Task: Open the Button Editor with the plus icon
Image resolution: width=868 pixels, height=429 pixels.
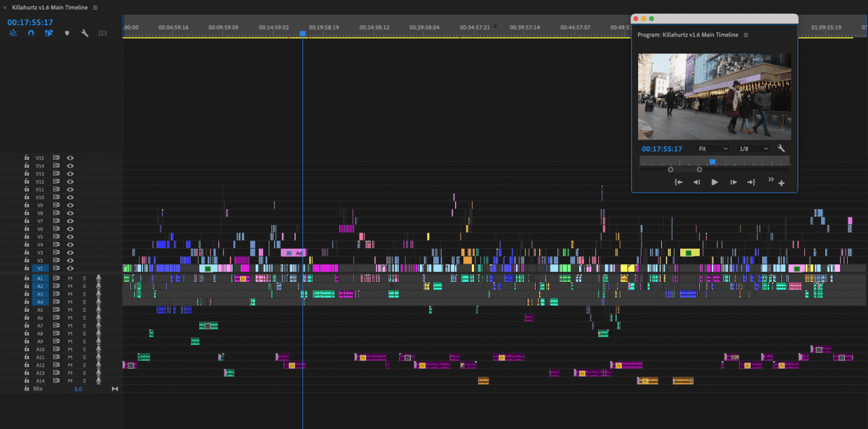Action: tap(781, 182)
